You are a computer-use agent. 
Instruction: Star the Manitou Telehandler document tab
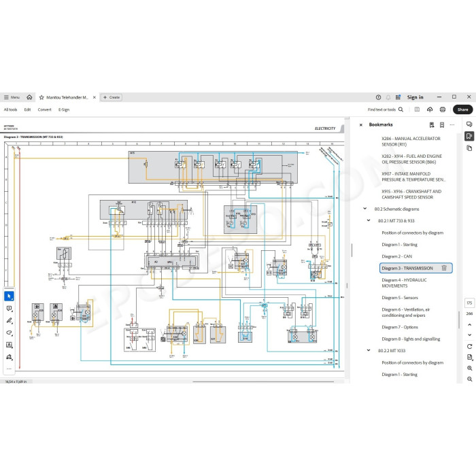click(41, 97)
